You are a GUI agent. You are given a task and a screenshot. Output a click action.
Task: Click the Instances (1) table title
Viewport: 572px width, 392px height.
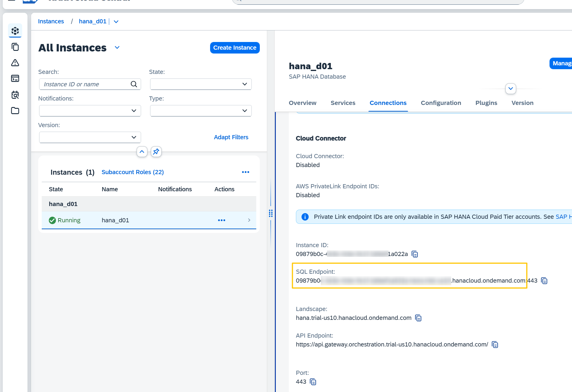pyautogui.click(x=72, y=172)
